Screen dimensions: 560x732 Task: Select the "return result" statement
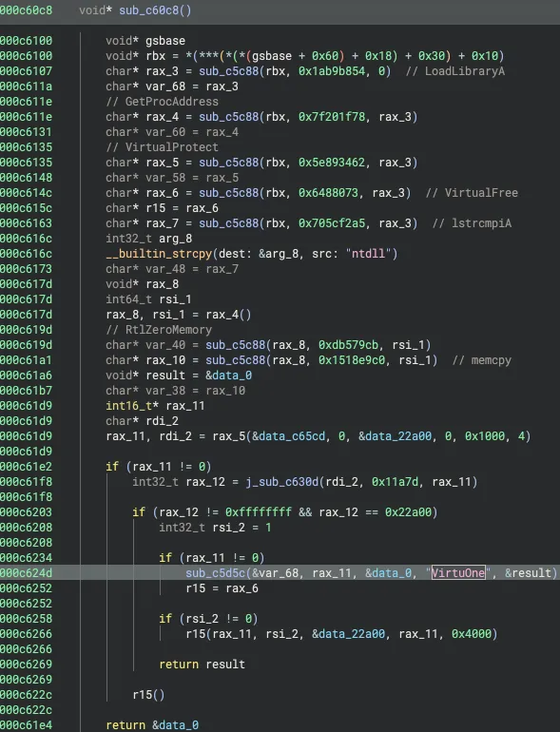(202, 665)
